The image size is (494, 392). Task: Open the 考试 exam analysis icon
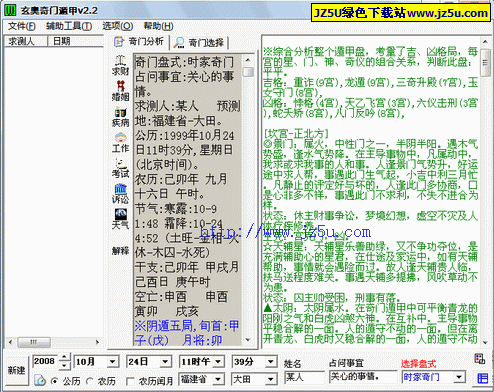click(x=120, y=168)
